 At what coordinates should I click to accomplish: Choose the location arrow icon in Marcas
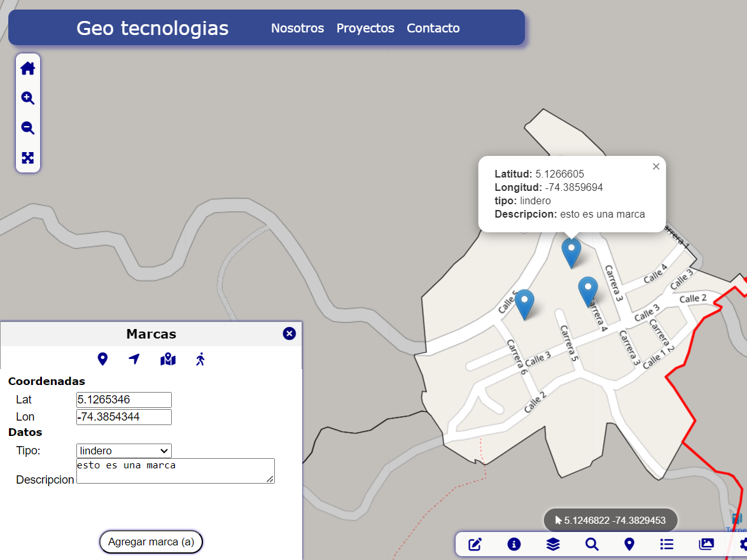point(134,360)
